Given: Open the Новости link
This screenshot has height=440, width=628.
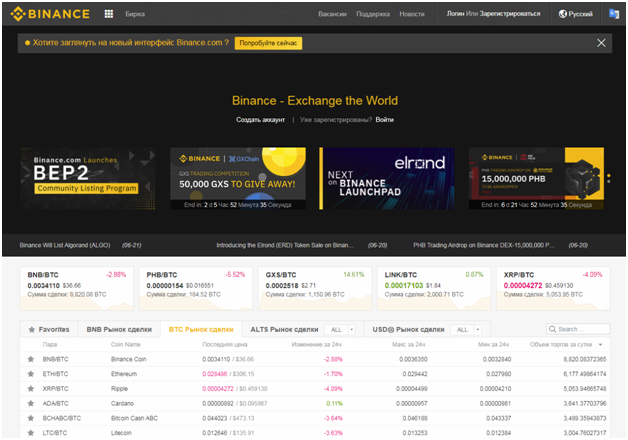Looking at the screenshot, I should click(412, 14).
